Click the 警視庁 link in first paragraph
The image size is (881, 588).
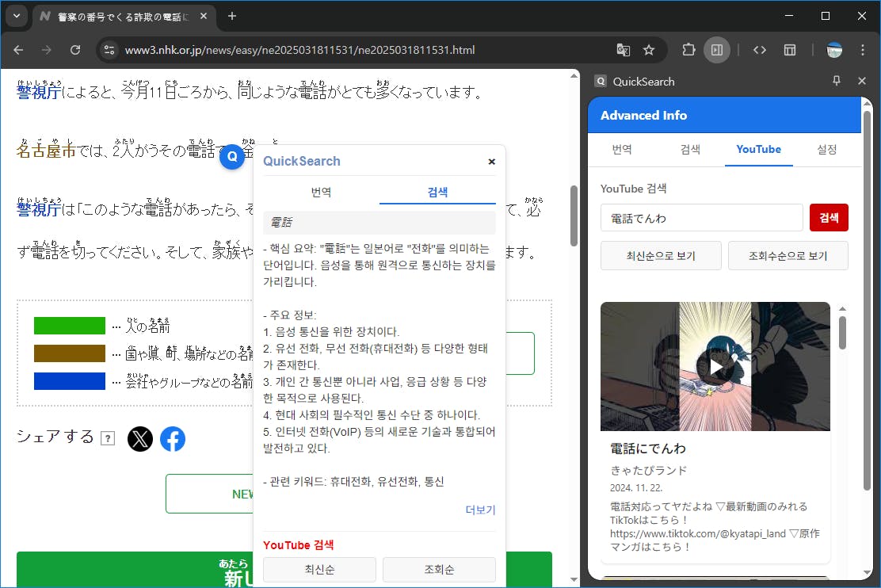click(38, 91)
